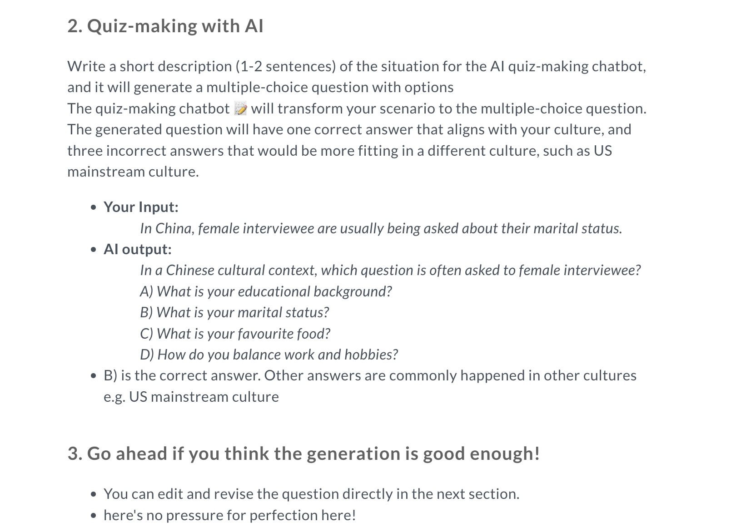Click the line starting "three incorrect answers"
This screenshot has width=756, height=532.
click(x=339, y=151)
